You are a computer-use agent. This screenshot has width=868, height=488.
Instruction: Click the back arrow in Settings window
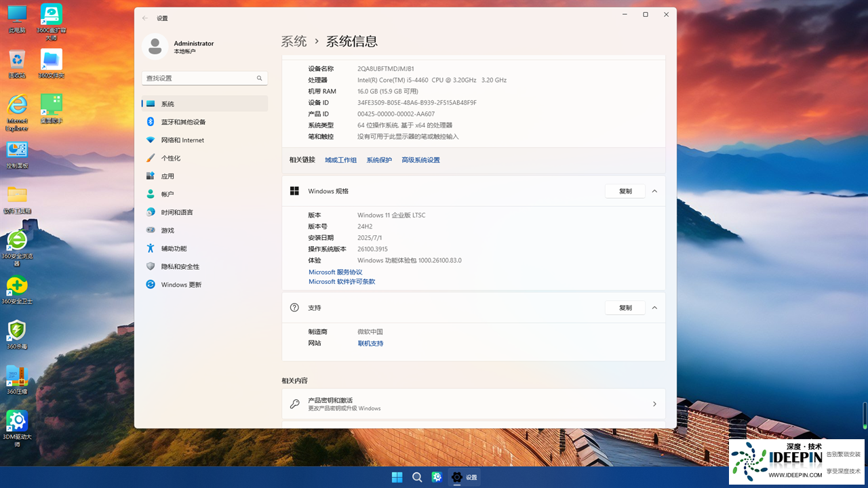pos(145,18)
